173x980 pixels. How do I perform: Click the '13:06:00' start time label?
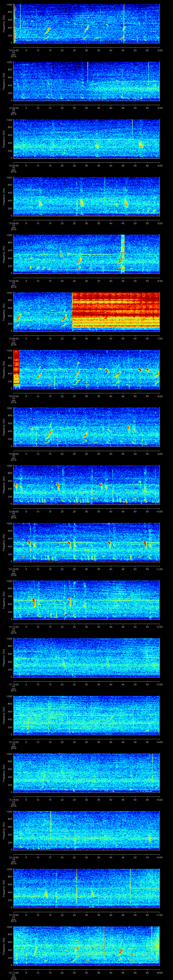tap(13, 339)
